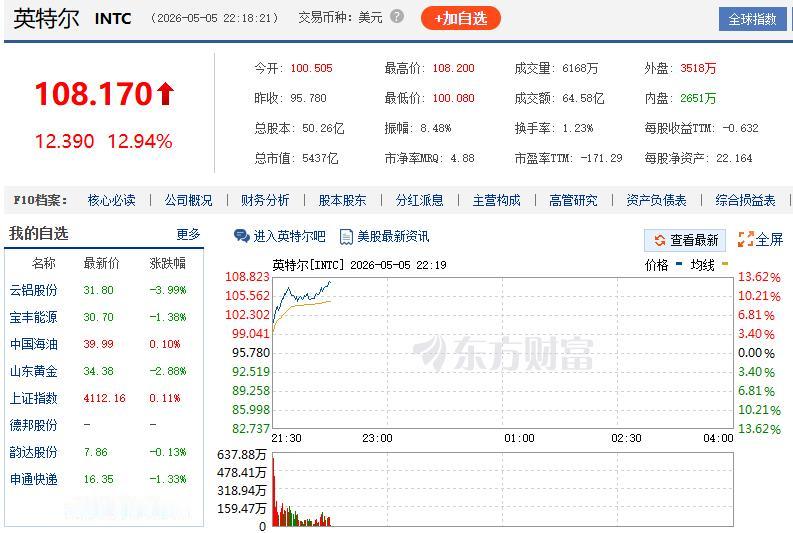Viewport: 793px width, 533px height.
Task: Click the 成交量 value 6168万
Action: pyautogui.click(x=580, y=68)
